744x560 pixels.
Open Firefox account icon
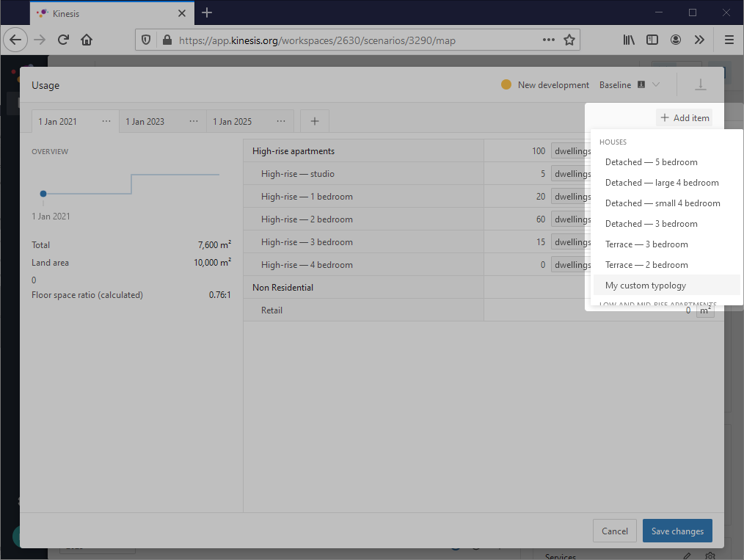(x=676, y=40)
